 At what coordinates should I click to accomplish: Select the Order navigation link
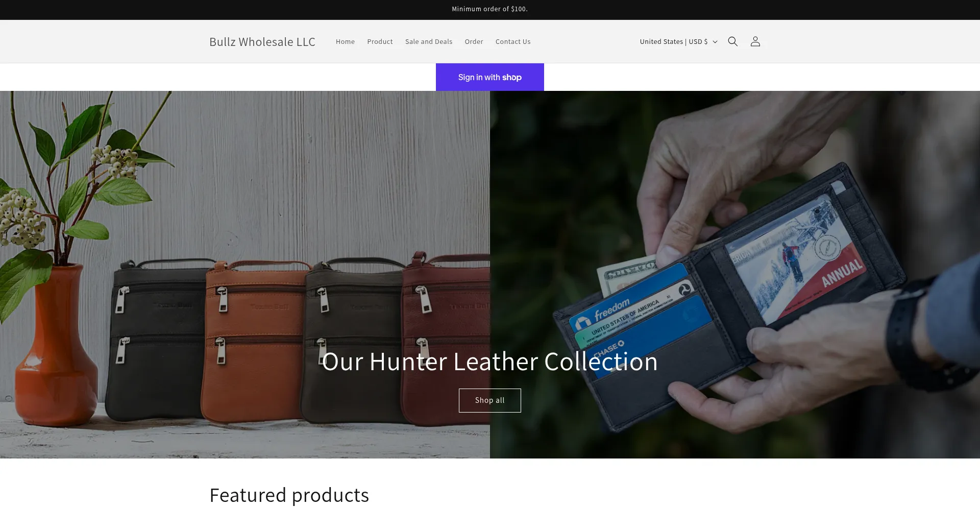tap(474, 41)
